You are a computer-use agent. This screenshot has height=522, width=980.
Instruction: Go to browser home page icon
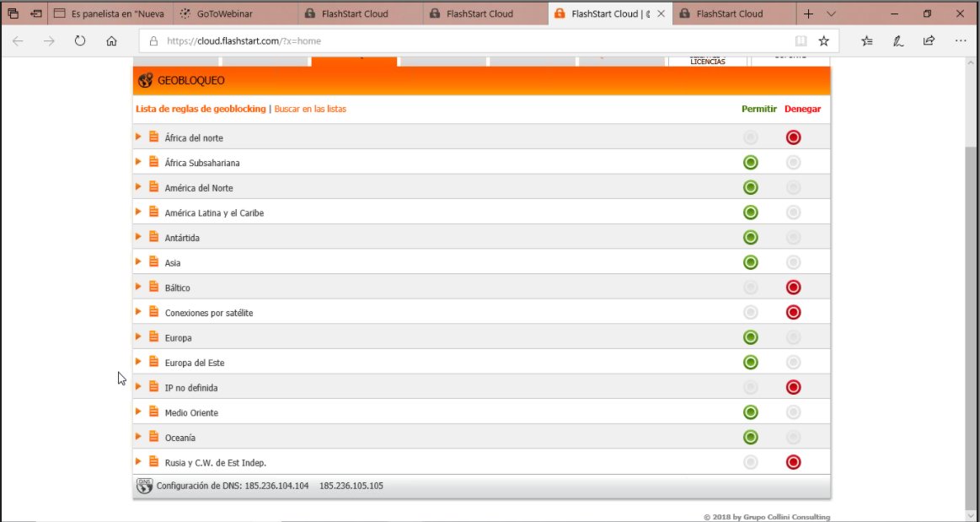click(111, 41)
